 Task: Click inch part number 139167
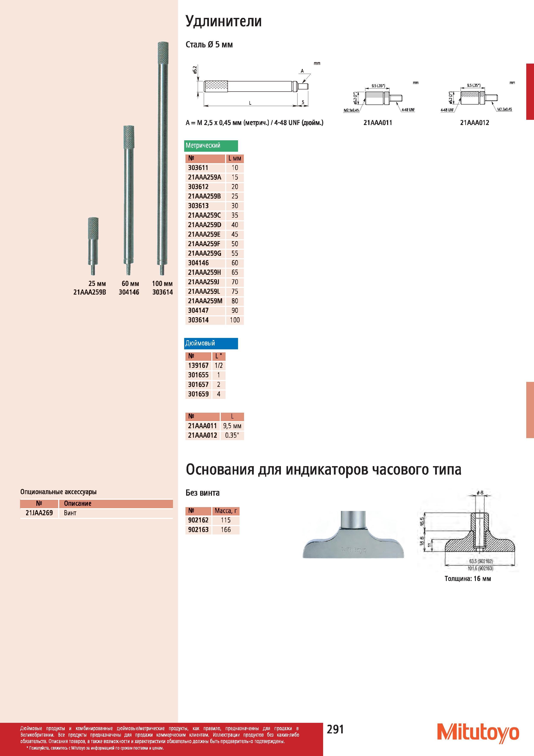click(198, 366)
